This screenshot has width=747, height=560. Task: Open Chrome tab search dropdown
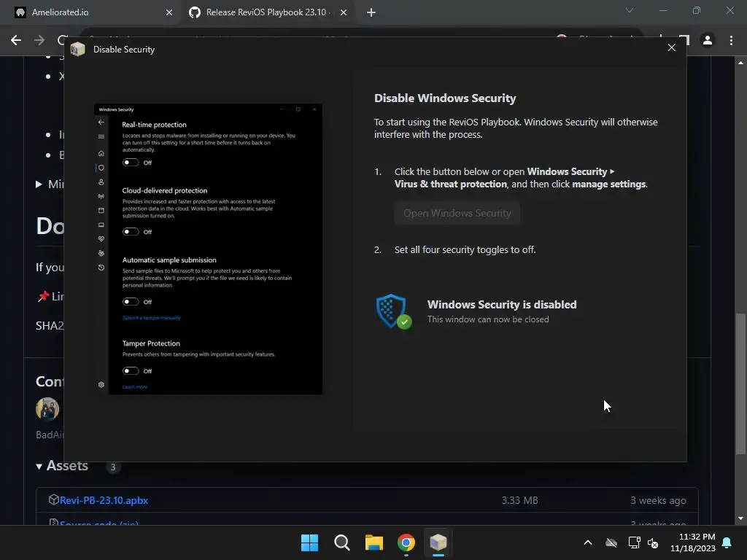tap(630, 10)
